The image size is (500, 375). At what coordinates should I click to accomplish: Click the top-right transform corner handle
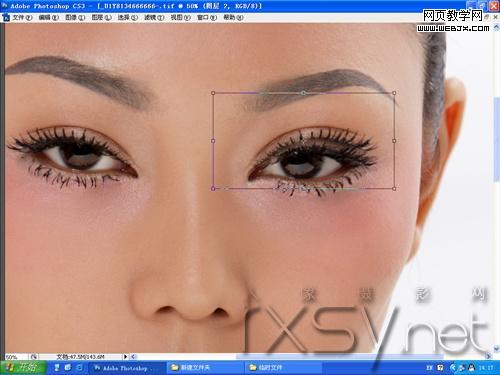[x=394, y=93]
